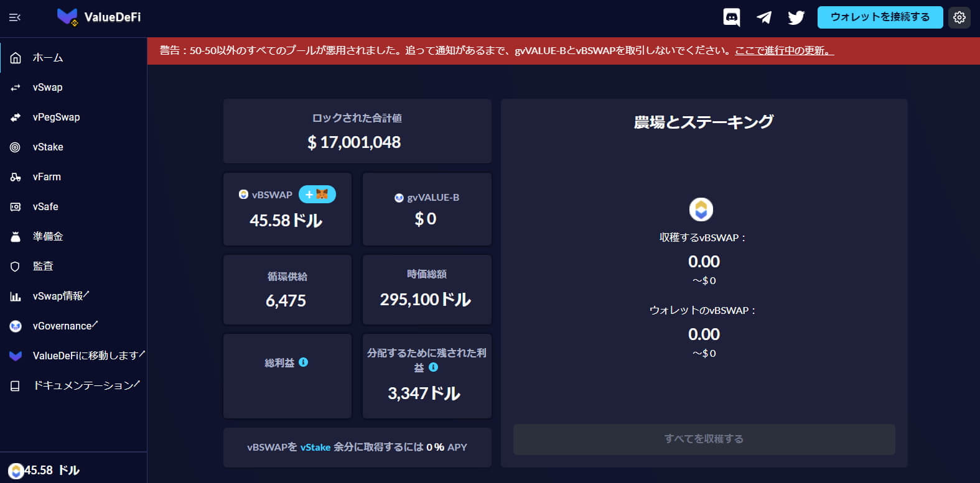Click the vBSWAP token icon in card
The width and height of the screenshot is (980, 483).
tap(243, 195)
